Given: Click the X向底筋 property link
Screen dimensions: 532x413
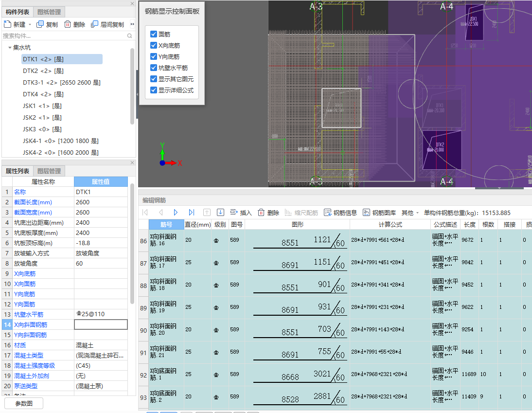Looking at the screenshot, I should point(24,273).
